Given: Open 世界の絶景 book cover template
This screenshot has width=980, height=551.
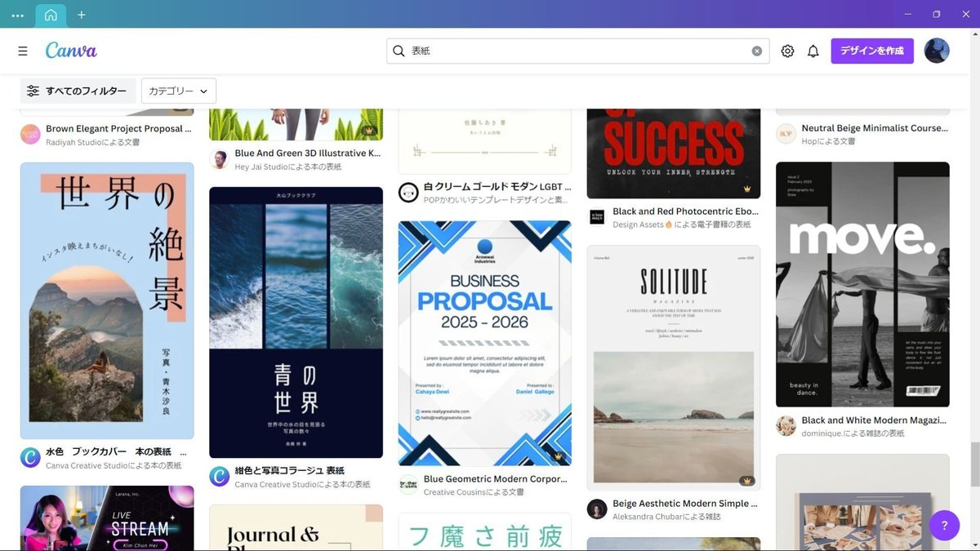Looking at the screenshot, I should [x=107, y=300].
